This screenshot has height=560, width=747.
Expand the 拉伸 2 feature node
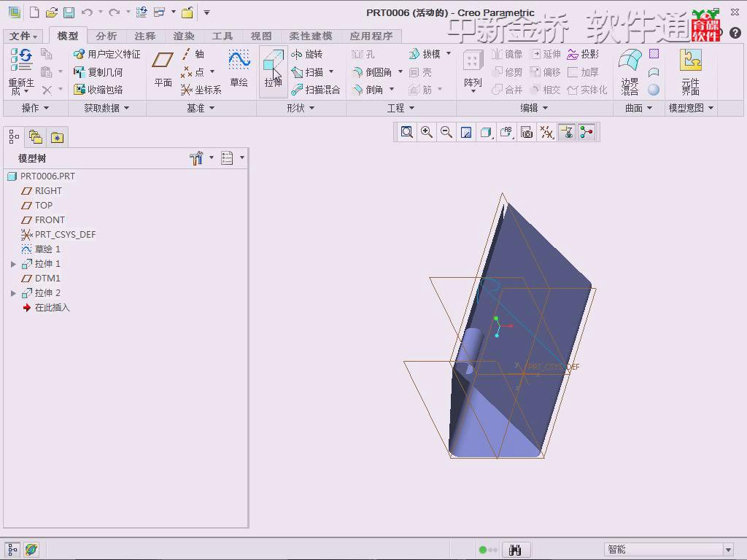[13, 293]
